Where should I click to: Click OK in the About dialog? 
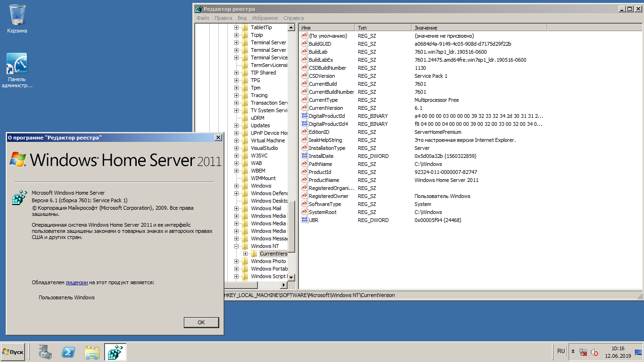click(x=201, y=322)
